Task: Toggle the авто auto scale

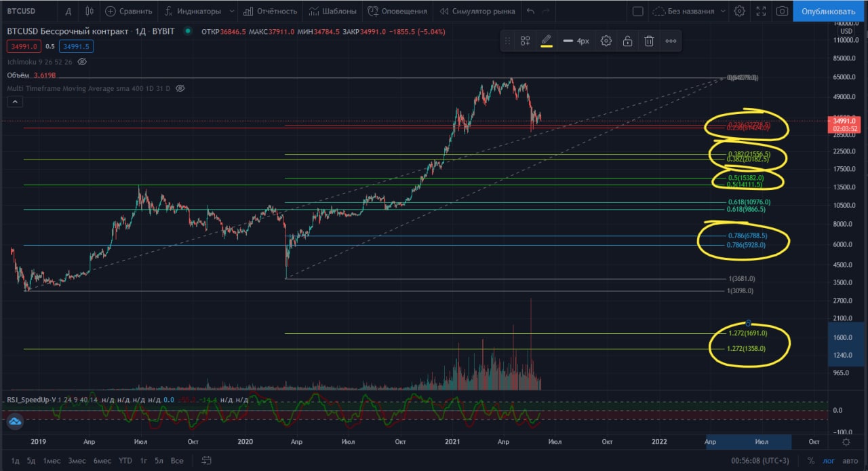Action: tap(850, 461)
